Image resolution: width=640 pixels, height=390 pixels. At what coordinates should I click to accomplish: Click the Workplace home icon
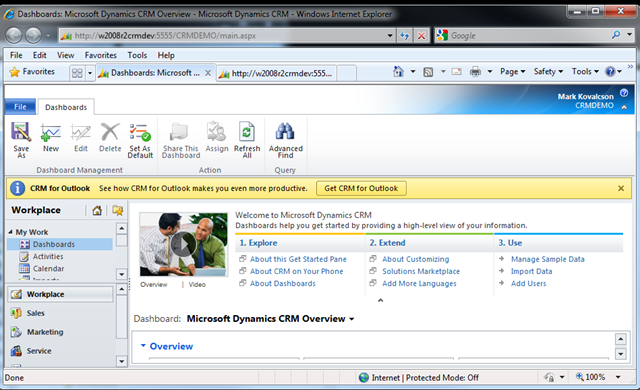click(x=97, y=211)
